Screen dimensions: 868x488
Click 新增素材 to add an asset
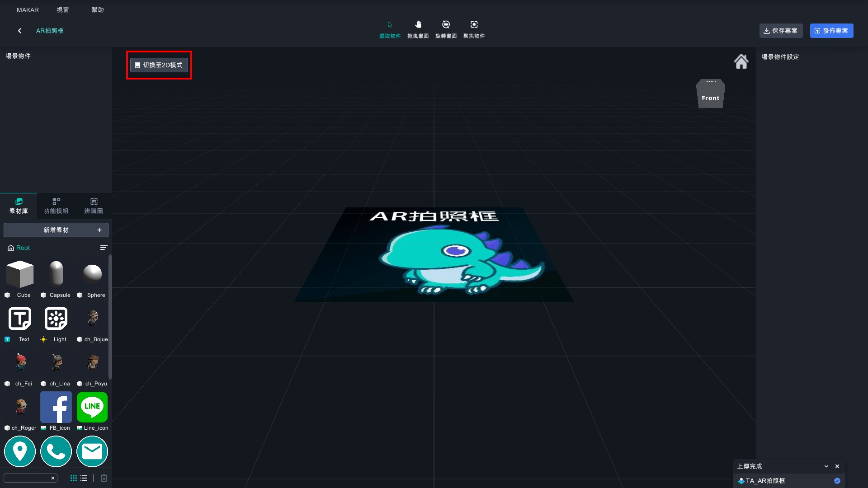[x=56, y=230]
